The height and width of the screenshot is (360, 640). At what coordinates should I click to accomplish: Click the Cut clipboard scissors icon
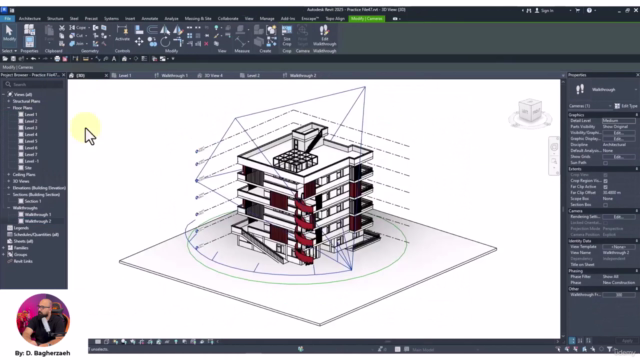(62, 28)
